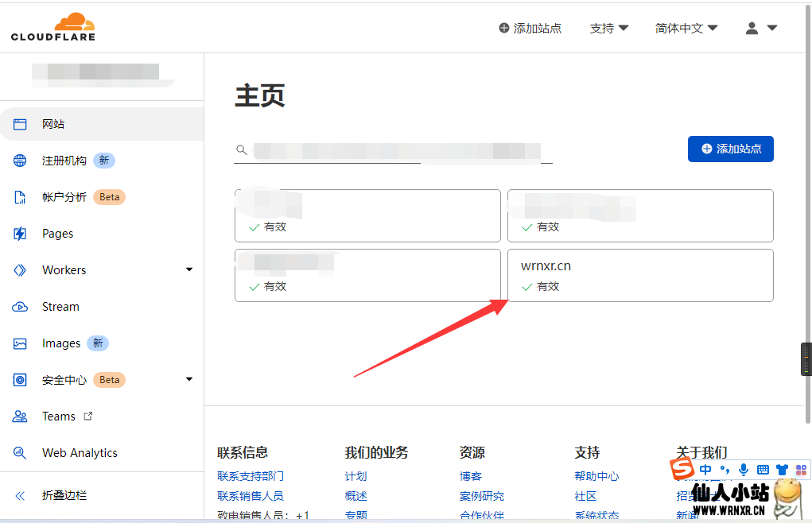Click the 安全中心 shield icon
The image size is (812, 523).
[20, 380]
